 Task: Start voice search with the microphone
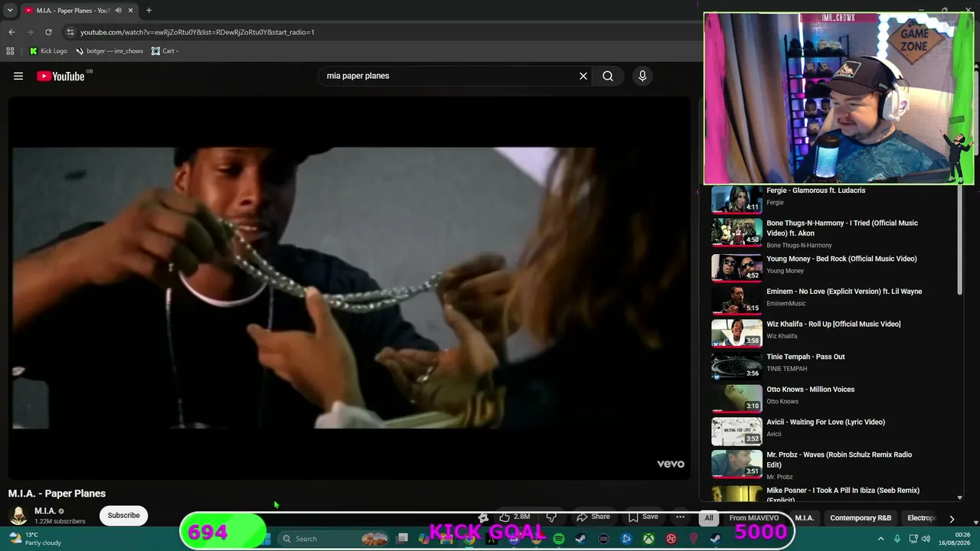click(642, 76)
